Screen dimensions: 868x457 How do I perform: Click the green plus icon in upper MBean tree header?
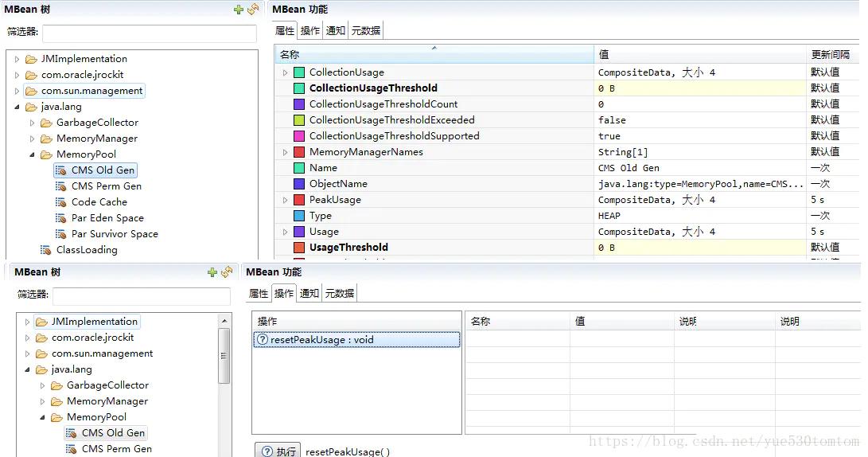click(x=239, y=10)
